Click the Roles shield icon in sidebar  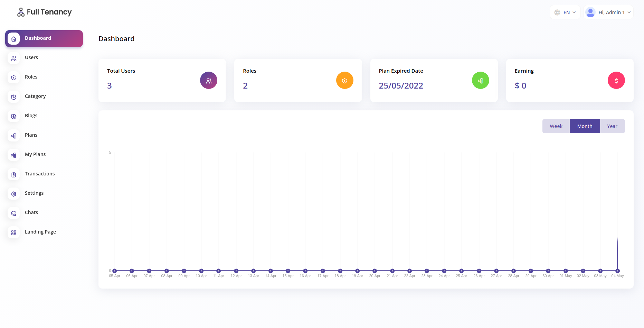click(x=14, y=78)
